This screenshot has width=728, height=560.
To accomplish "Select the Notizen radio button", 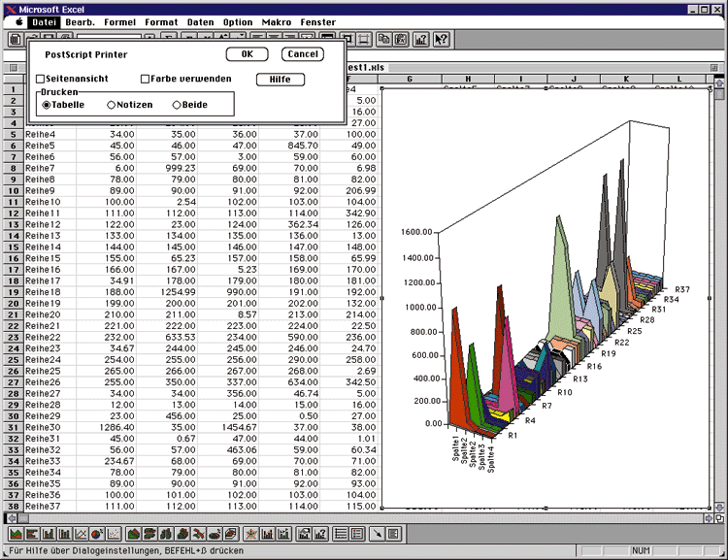I will tap(112, 105).
